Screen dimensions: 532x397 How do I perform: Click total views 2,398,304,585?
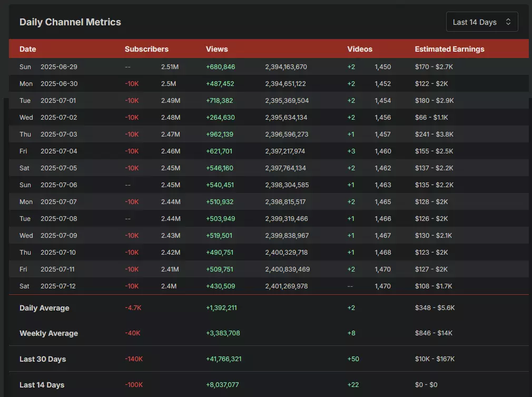tap(287, 185)
